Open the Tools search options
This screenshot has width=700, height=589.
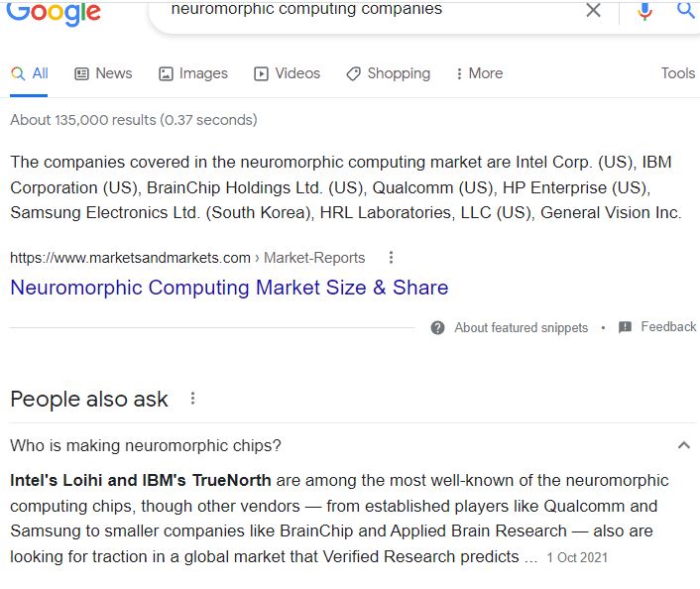coord(677,73)
